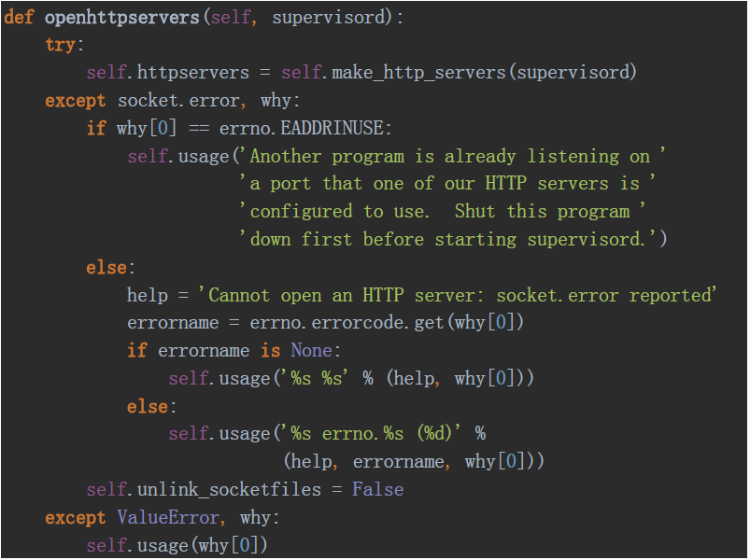Viewport: 750px width, 560px height.
Task: Click the None keyword
Action: point(311,350)
